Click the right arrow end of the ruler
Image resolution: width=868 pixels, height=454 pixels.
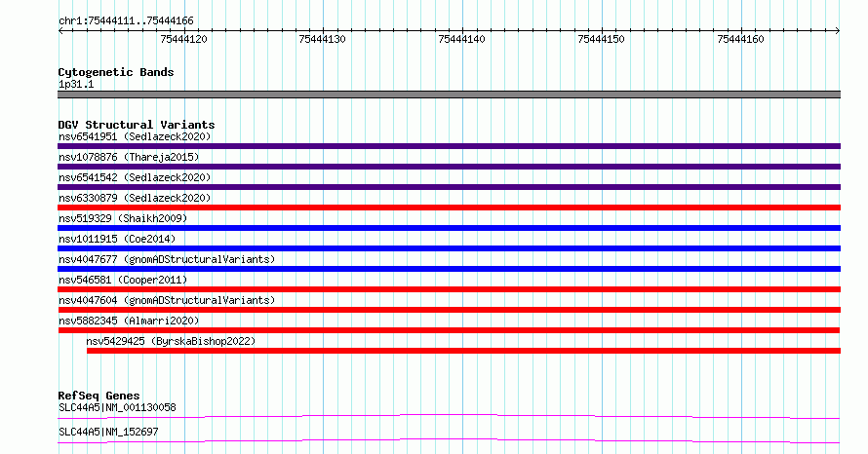838,31
